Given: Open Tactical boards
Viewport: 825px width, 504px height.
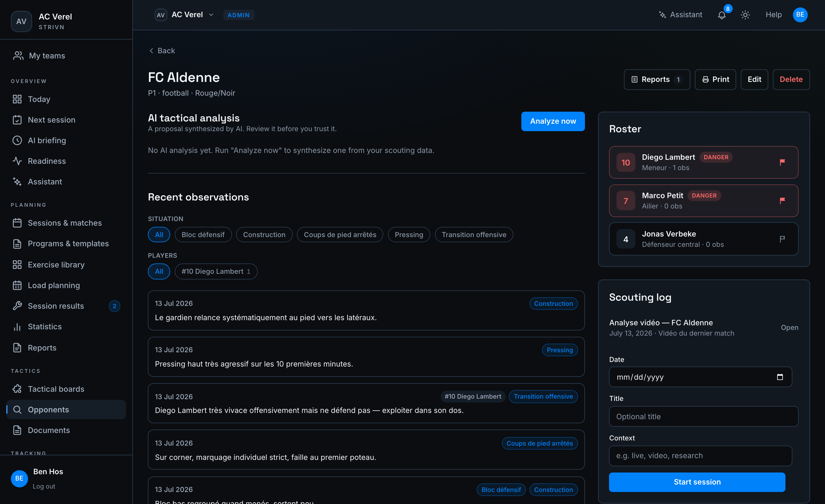Looking at the screenshot, I should pyautogui.click(x=66, y=389).
